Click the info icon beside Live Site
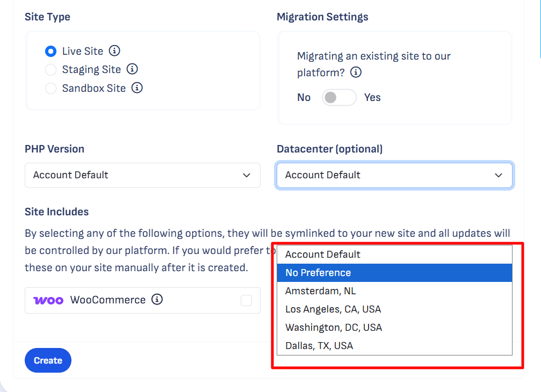Screen dimensions: 541x392 [x=114, y=51]
